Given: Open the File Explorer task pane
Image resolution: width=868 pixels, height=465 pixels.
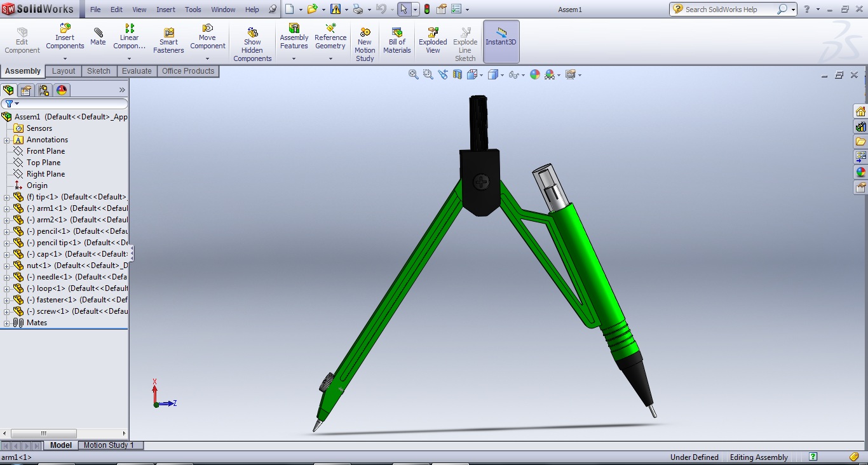Looking at the screenshot, I should coord(860,142).
